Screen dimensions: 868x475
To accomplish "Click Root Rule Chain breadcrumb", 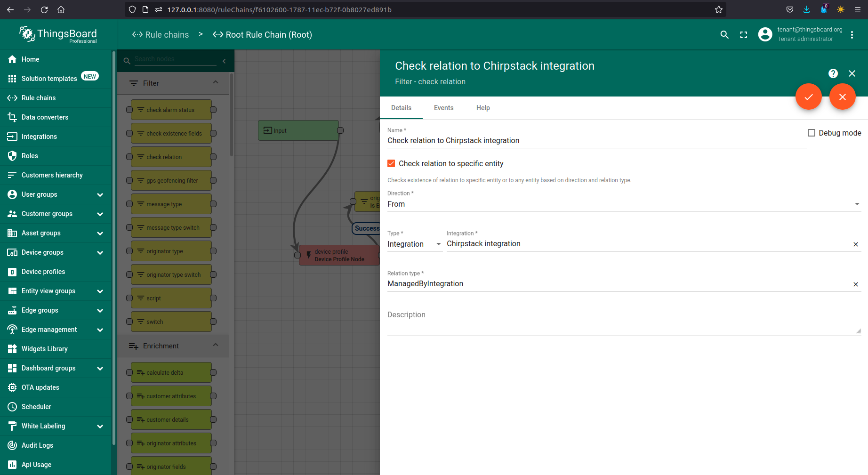I will pos(262,34).
